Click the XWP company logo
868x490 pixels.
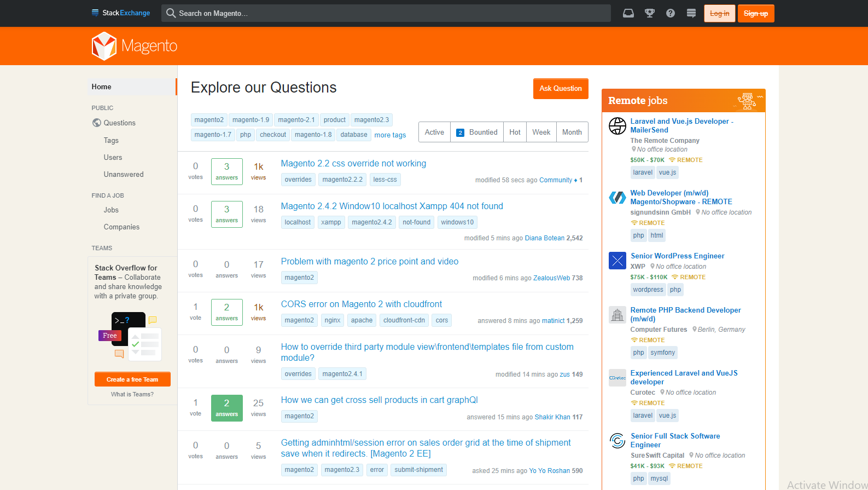pyautogui.click(x=617, y=261)
